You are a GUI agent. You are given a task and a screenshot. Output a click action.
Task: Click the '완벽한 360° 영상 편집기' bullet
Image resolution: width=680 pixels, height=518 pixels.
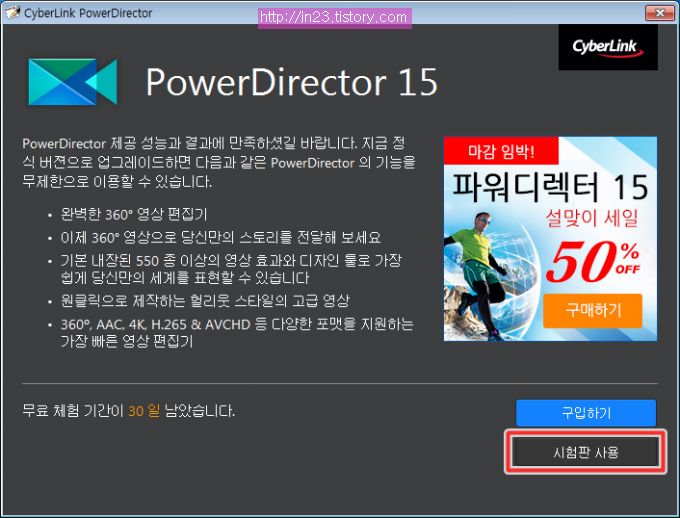point(134,214)
